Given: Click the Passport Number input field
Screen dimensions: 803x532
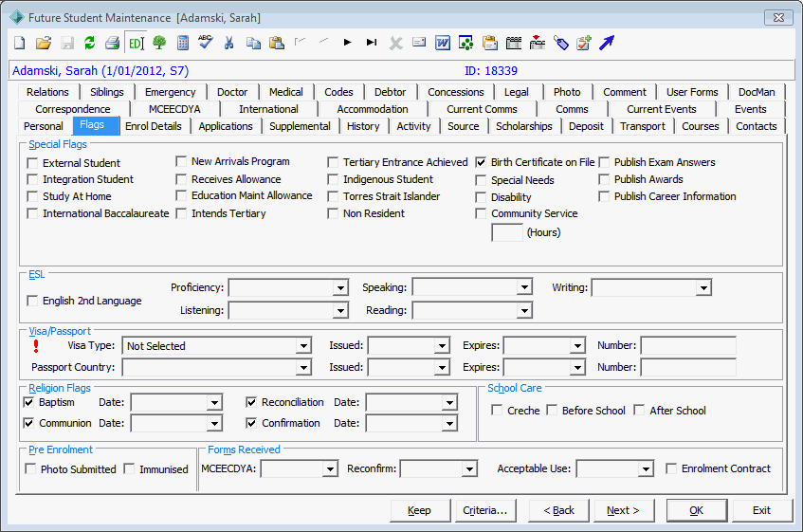Looking at the screenshot, I should [x=688, y=367].
